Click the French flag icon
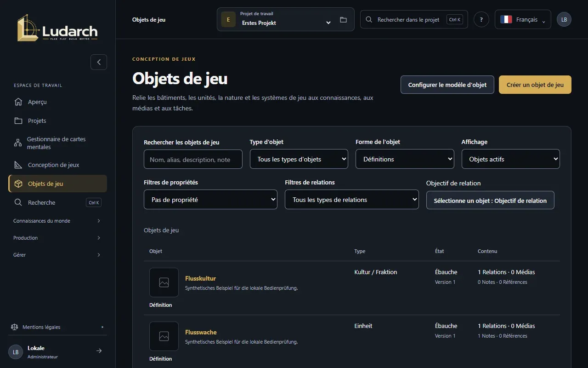 click(506, 20)
